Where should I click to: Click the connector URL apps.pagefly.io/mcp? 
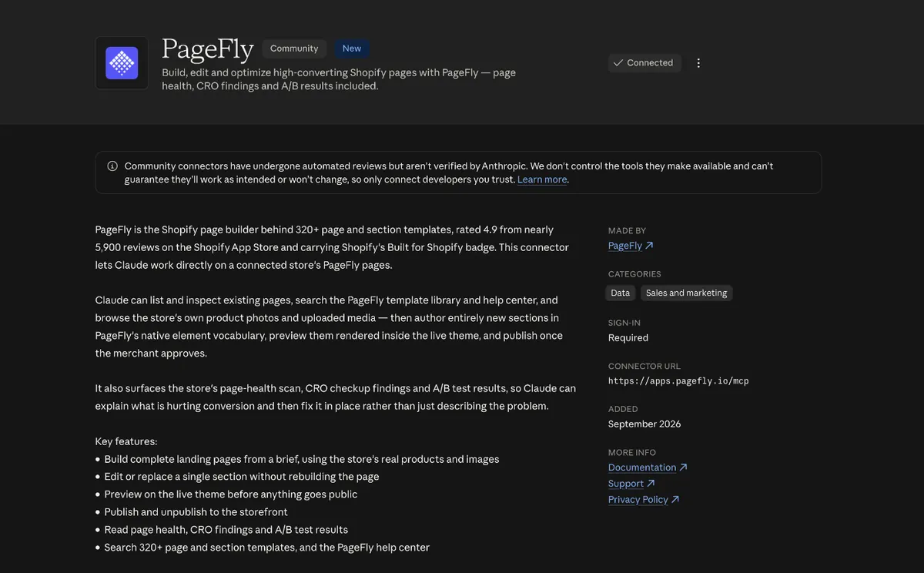(x=678, y=381)
